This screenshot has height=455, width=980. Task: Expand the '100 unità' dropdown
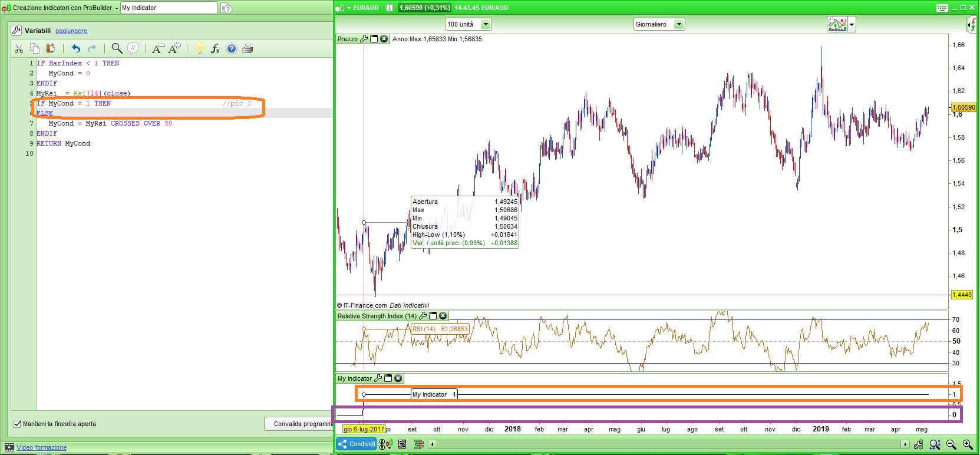click(486, 24)
